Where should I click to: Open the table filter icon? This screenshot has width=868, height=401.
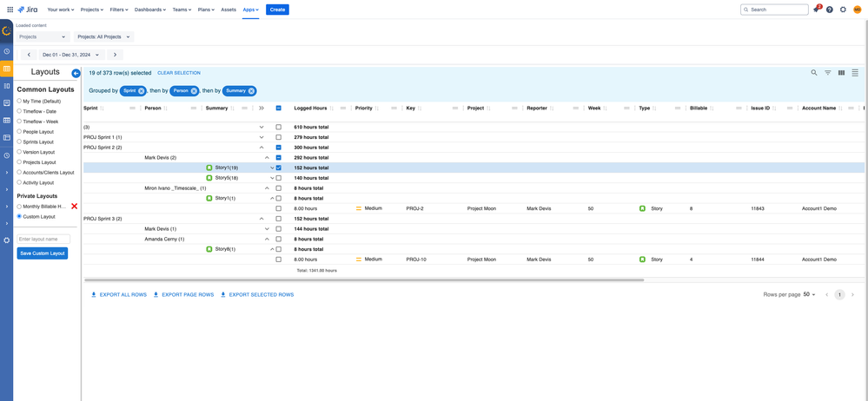828,72
